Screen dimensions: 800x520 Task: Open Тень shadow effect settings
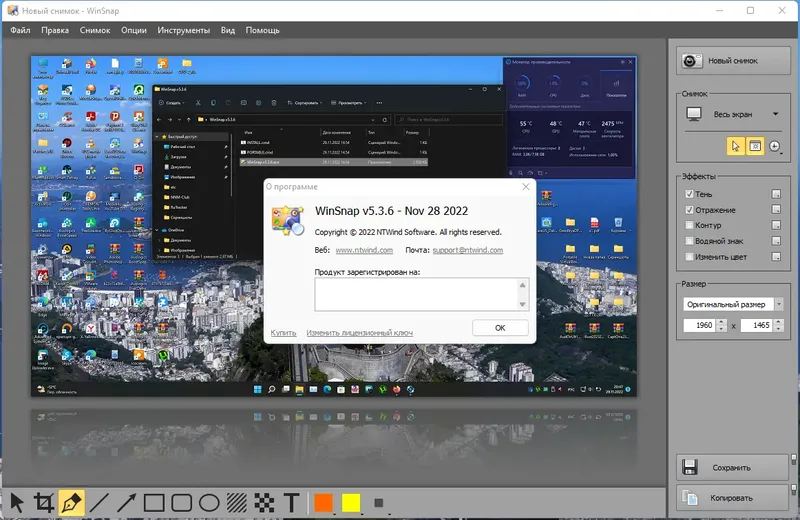click(776, 194)
